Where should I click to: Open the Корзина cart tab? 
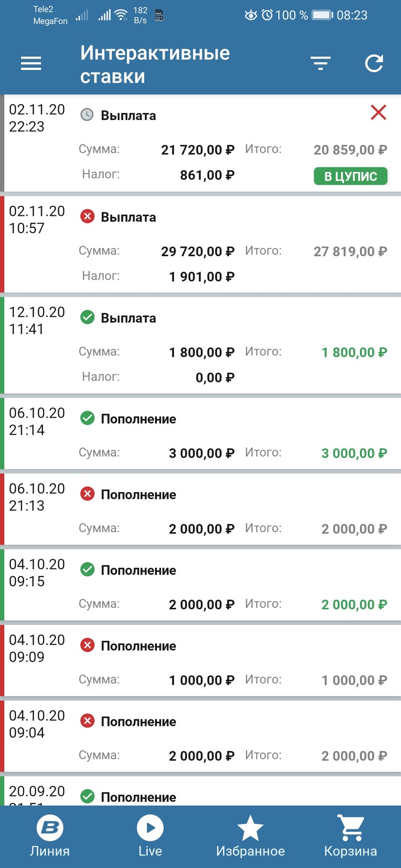coord(350,836)
